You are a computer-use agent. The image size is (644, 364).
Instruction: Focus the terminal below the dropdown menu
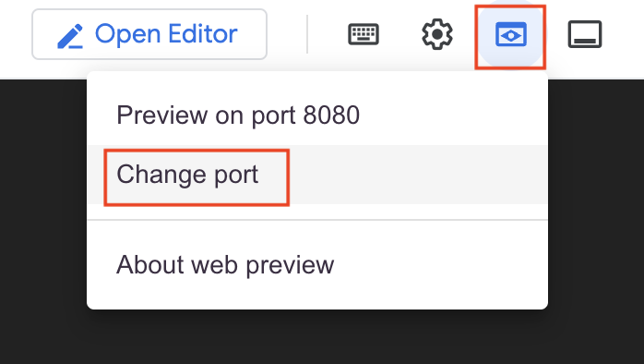point(317,337)
